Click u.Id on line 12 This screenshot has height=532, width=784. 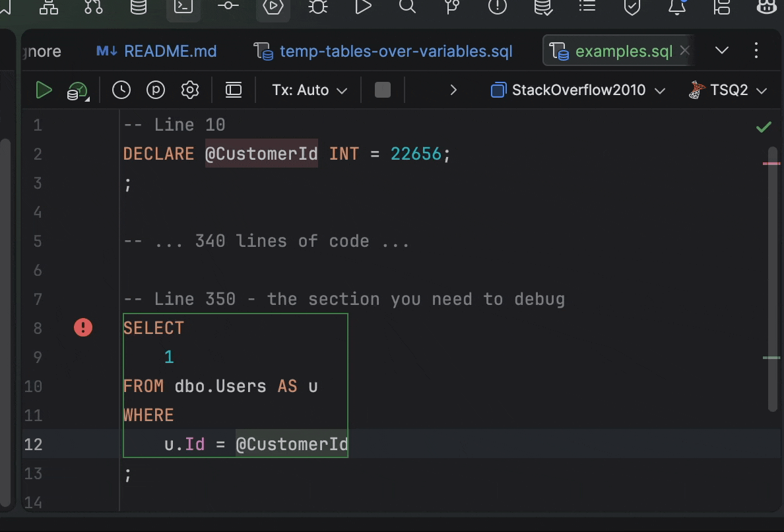tap(185, 444)
